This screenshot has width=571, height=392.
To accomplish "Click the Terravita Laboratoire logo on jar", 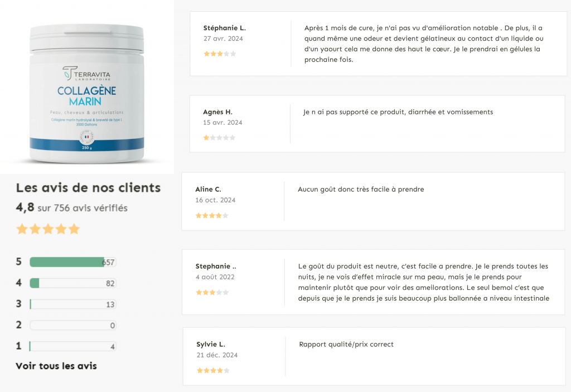I will (86, 73).
